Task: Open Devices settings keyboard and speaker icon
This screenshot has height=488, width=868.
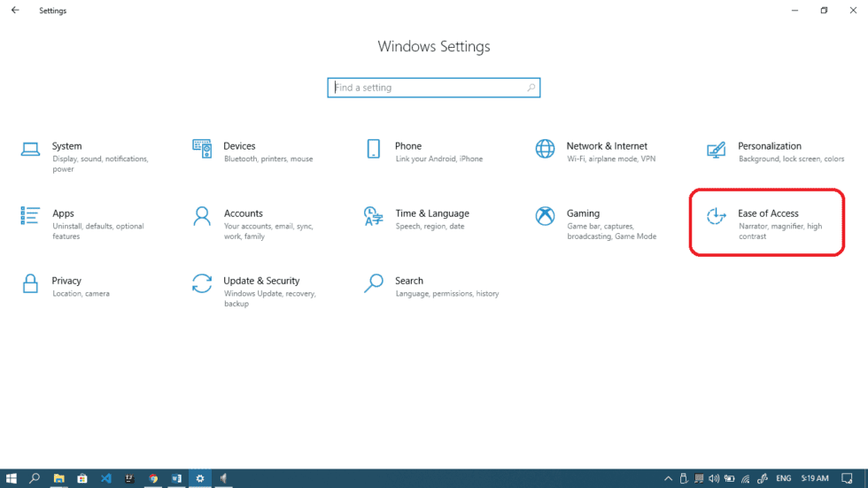Action: (202, 149)
